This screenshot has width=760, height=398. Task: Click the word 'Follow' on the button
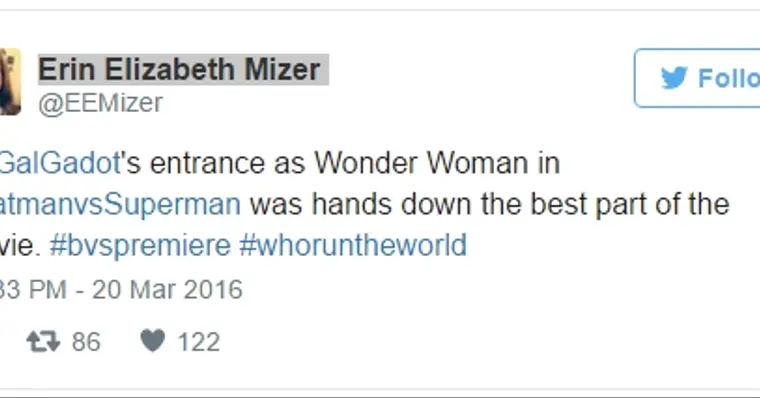pos(728,78)
